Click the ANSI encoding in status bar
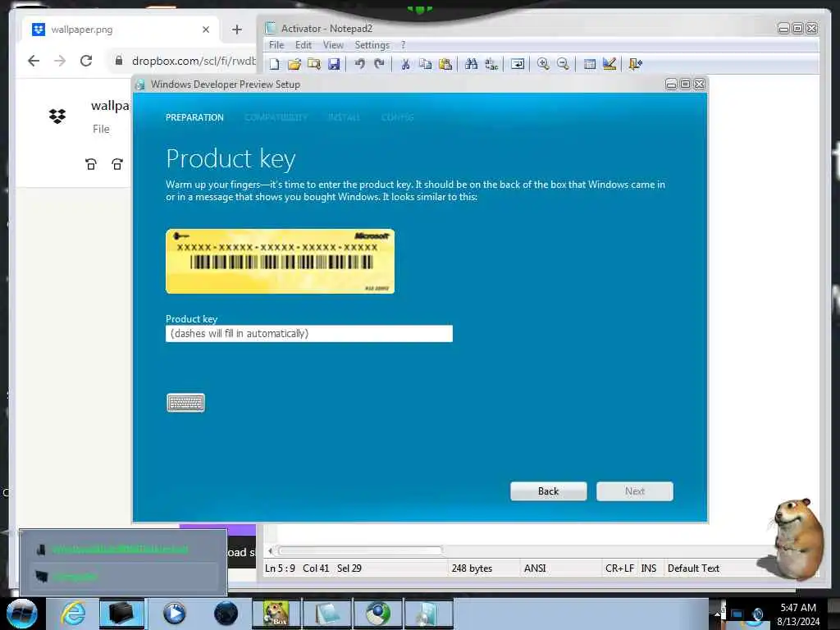 coord(535,568)
